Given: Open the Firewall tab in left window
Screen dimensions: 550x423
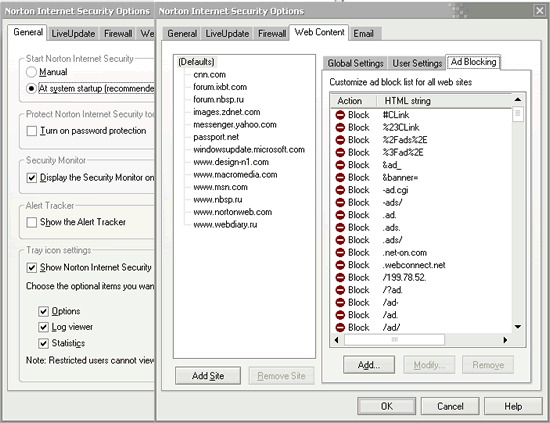Looking at the screenshot, I should click(x=118, y=34).
